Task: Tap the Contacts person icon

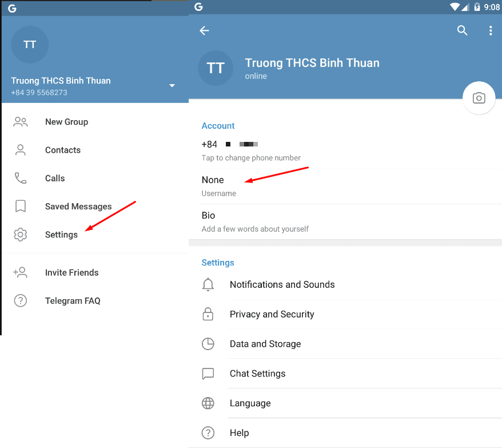Action: coord(21,150)
